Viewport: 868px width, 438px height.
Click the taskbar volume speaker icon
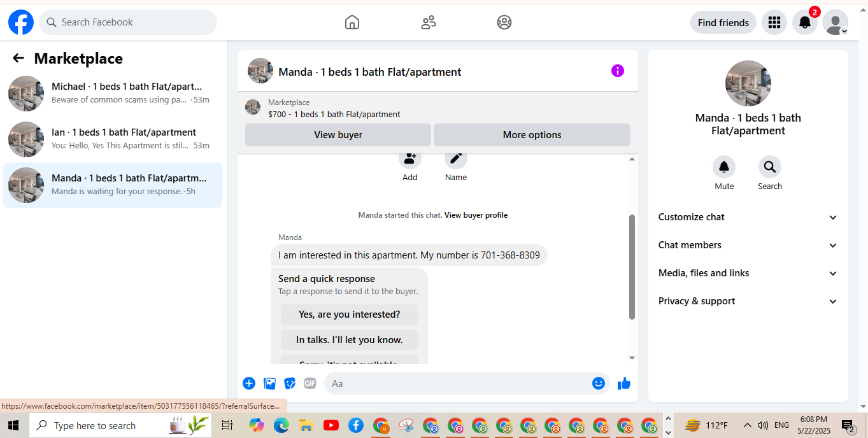coord(763,425)
